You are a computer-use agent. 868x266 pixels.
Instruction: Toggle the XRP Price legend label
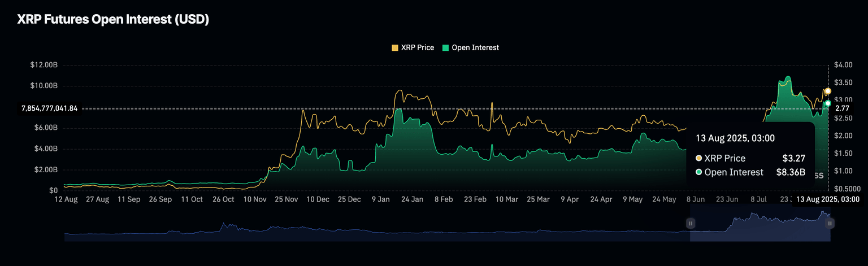[x=417, y=48]
